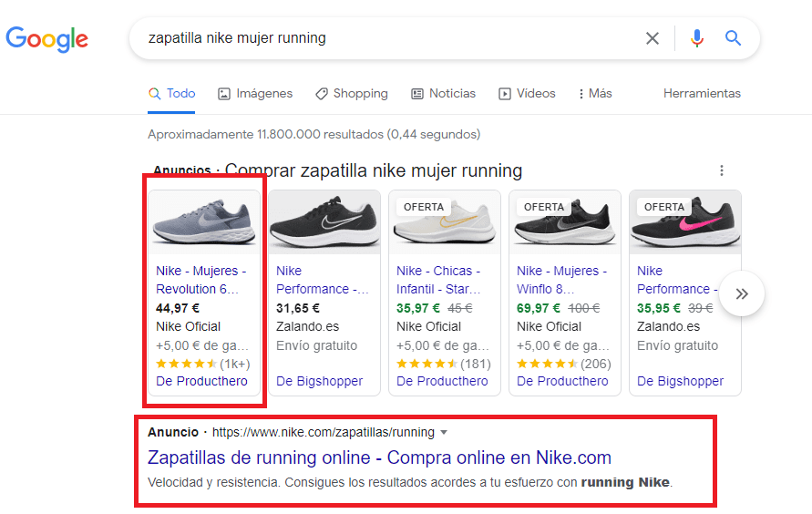
Task: Submit search with the magnifying glass icon
Action: click(x=733, y=37)
